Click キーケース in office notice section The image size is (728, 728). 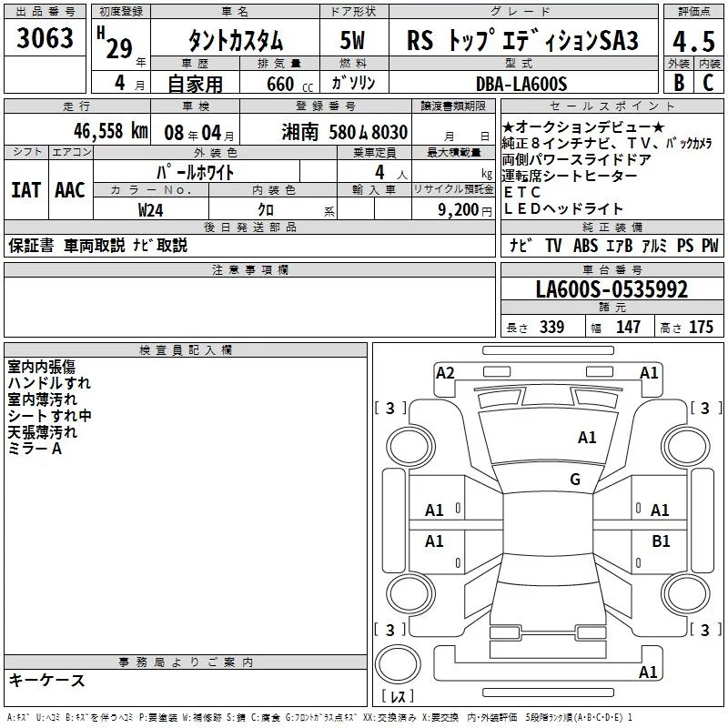pos(47,680)
